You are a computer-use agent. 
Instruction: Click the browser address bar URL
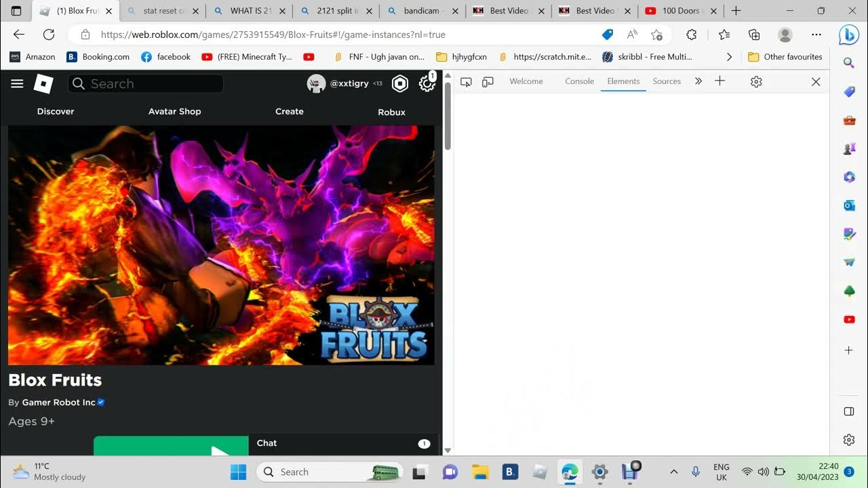pos(273,35)
